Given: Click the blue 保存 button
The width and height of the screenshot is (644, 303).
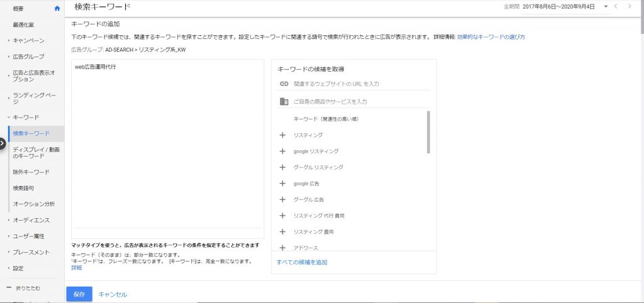Looking at the screenshot, I should [79, 294].
